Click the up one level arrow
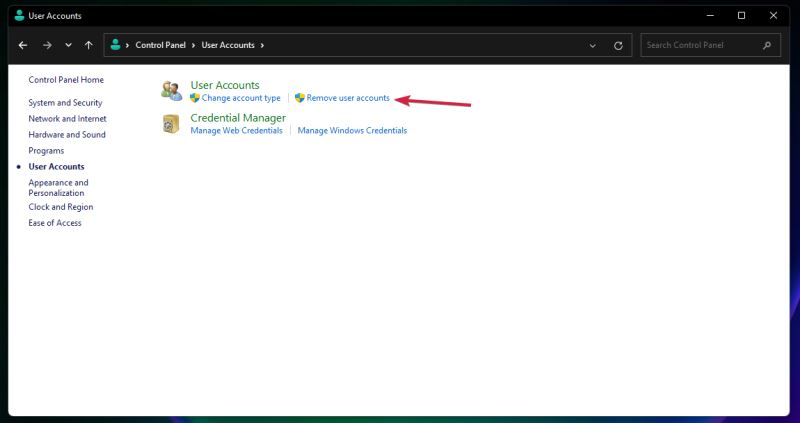 point(89,46)
